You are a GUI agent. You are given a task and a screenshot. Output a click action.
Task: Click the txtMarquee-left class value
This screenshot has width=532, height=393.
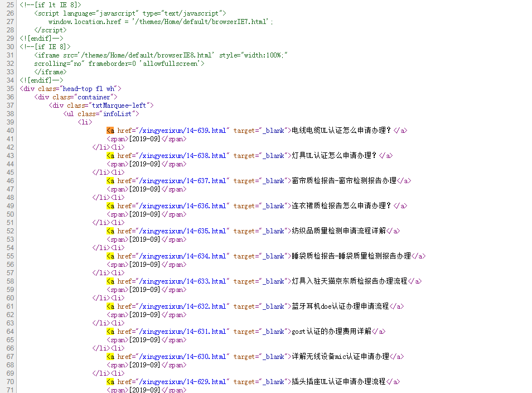(119, 106)
